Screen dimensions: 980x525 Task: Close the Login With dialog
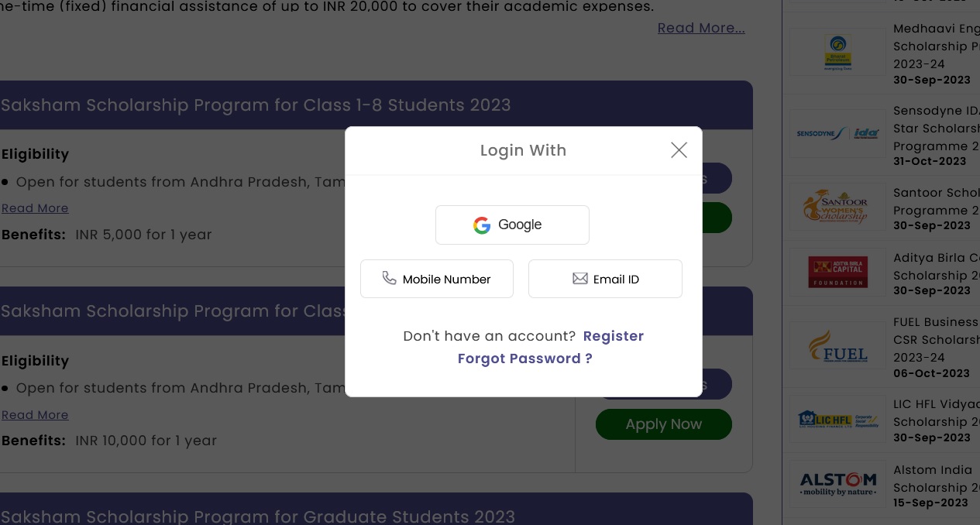(679, 150)
